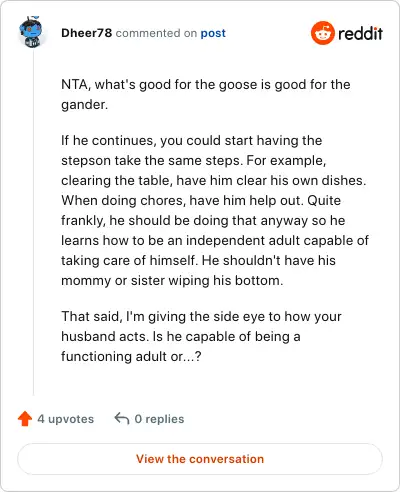Click the "That said, I'm giving the side eye" line
This screenshot has width=400, height=492.
tap(201, 316)
